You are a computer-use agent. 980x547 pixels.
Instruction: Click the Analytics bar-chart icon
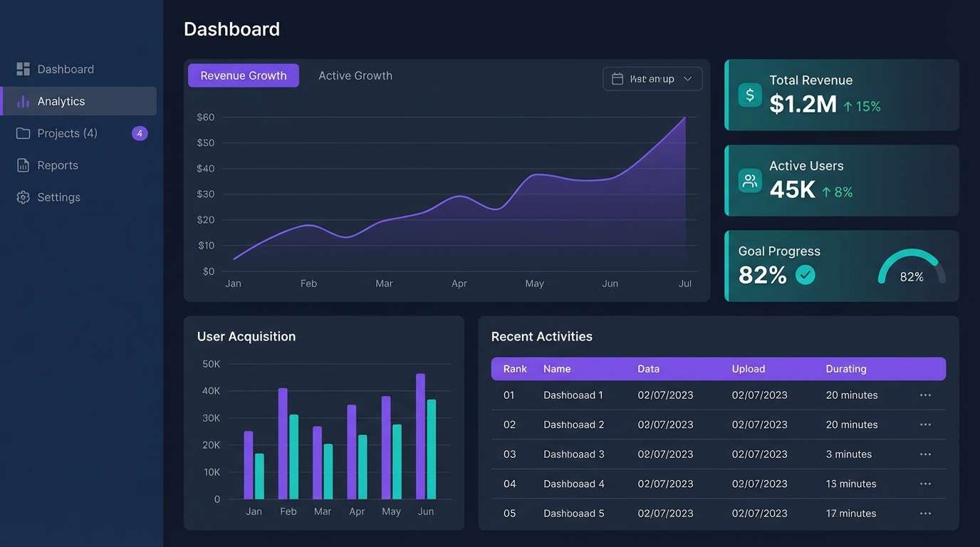point(24,100)
